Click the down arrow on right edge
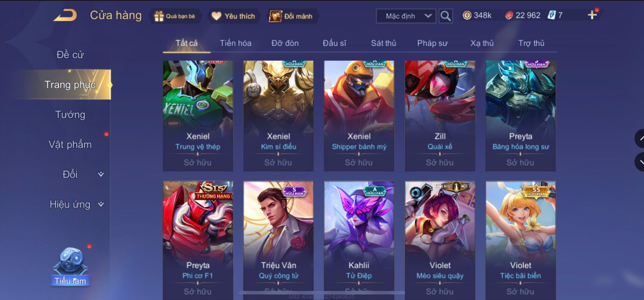The height and width of the screenshot is (300, 644). click(639, 162)
